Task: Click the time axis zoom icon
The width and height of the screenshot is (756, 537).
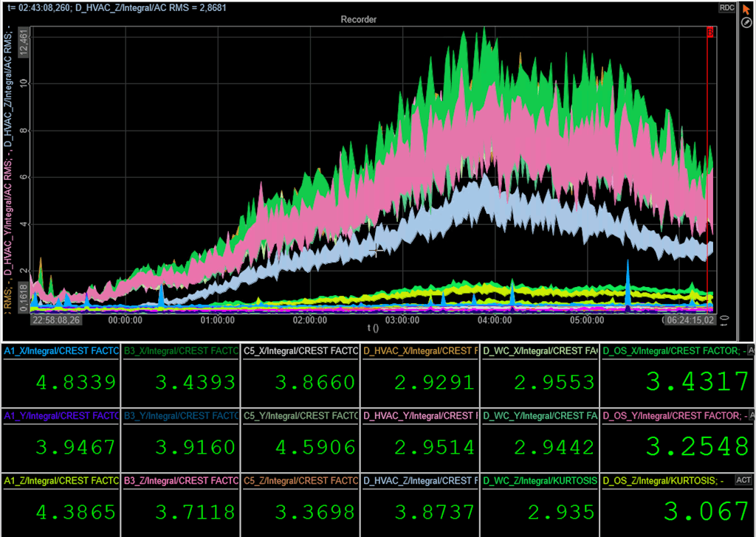Action: point(724,321)
